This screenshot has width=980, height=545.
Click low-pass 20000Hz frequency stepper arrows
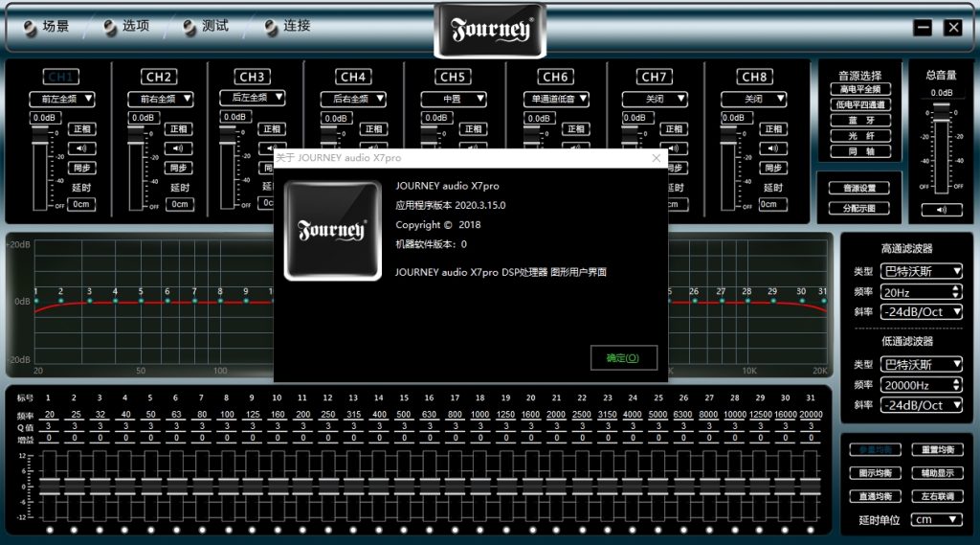(x=956, y=385)
